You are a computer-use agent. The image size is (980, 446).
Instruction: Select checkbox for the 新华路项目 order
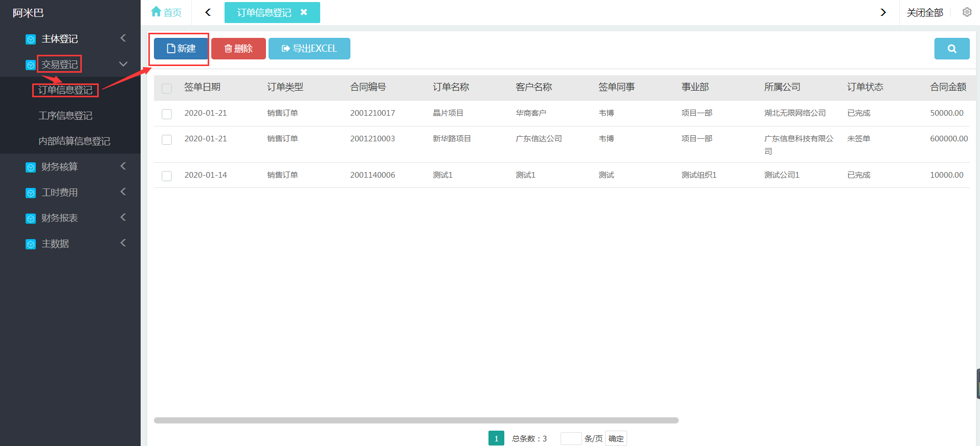coord(167,139)
